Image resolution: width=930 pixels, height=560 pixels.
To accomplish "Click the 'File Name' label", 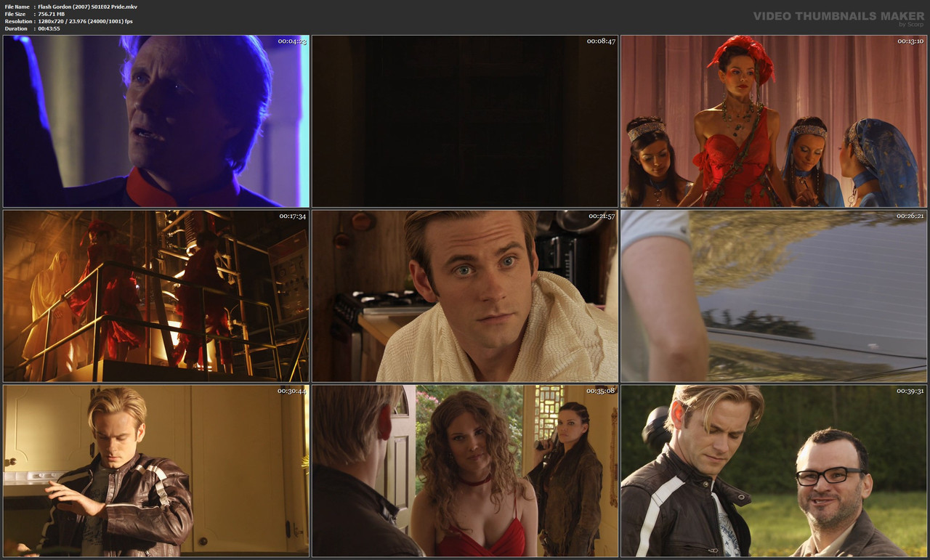I will pos(17,7).
